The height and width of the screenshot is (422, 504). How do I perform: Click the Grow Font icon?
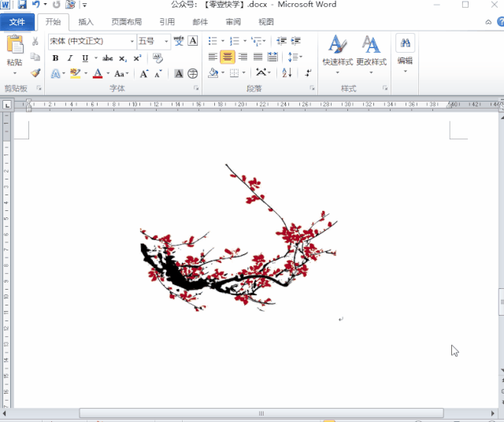click(144, 73)
